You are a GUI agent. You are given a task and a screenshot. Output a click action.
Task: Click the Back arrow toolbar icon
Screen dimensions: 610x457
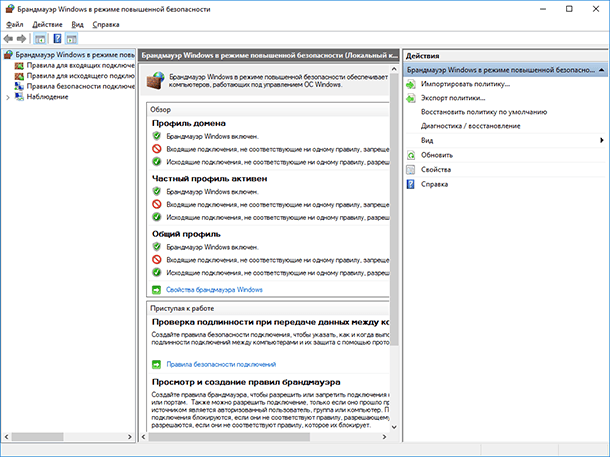8,39
